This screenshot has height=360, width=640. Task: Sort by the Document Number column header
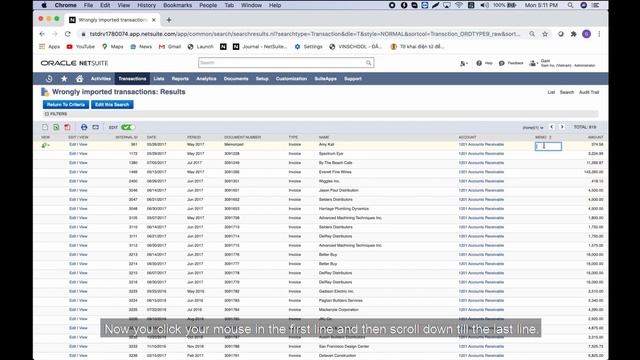pos(242,137)
